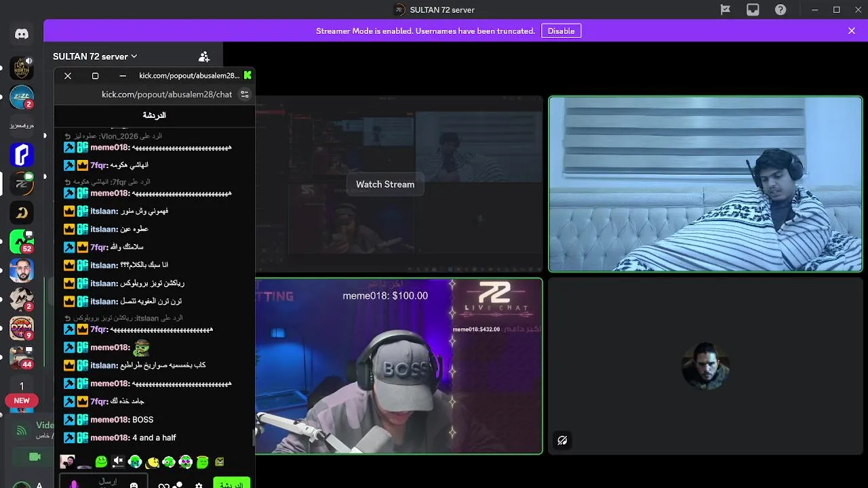Toggle the green camera button in voice panel
Screen dimensions: 868x488
click(35, 457)
